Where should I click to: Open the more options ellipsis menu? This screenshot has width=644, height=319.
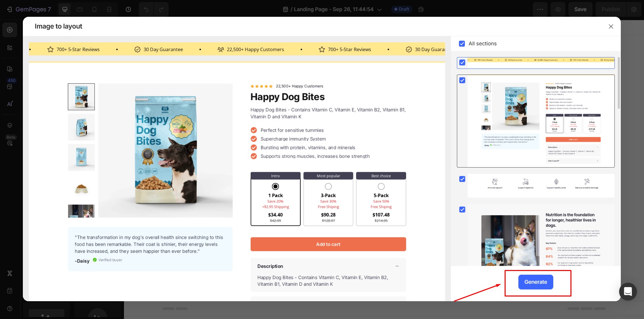(x=540, y=9)
